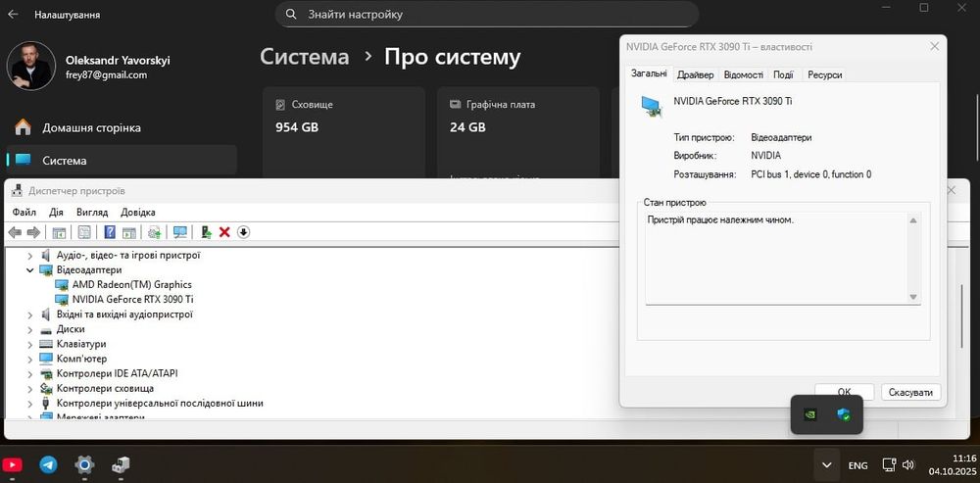Click Oleksandr Yavorskyi profile picture
The image size is (980, 483).
coord(31,67)
